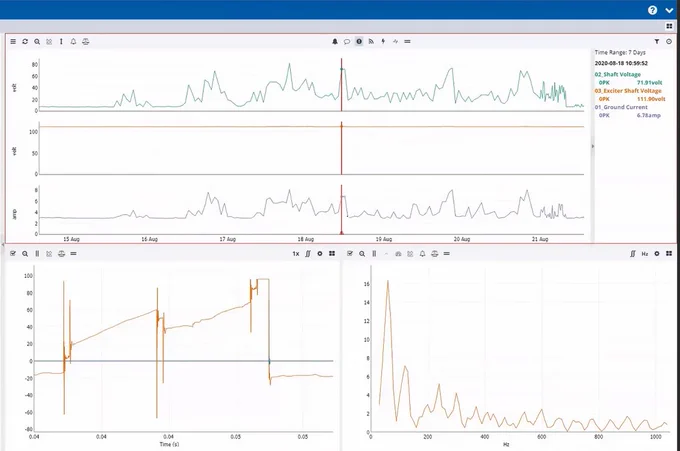Open the spectrum plot gear settings

point(657,254)
